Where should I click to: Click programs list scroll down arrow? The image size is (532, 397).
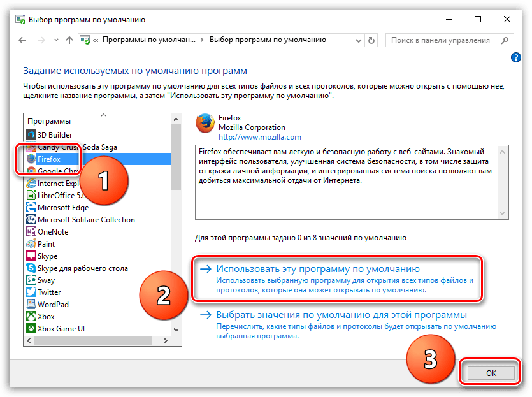tap(176, 330)
